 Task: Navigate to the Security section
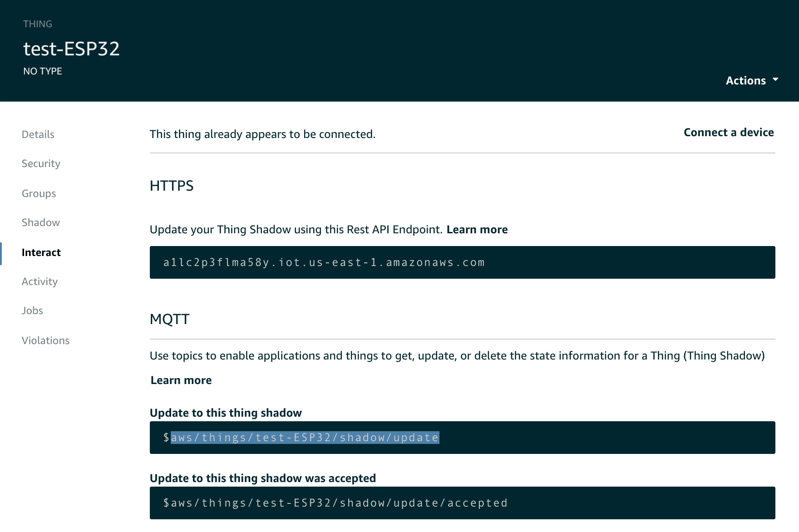[x=41, y=163]
